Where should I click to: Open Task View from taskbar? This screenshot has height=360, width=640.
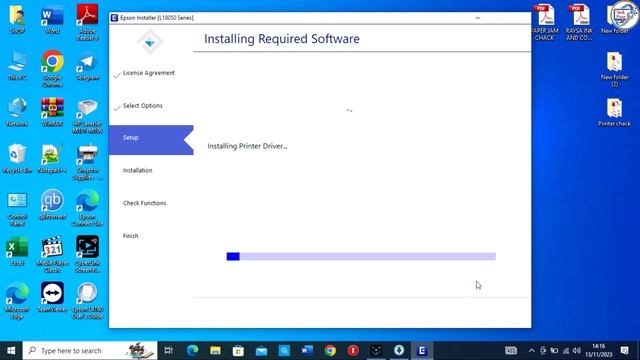click(169, 351)
